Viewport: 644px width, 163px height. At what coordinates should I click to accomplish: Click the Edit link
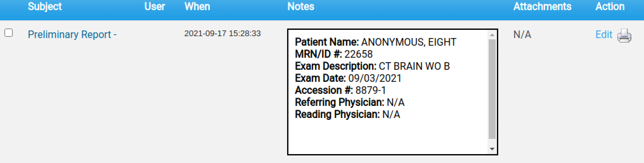(604, 34)
